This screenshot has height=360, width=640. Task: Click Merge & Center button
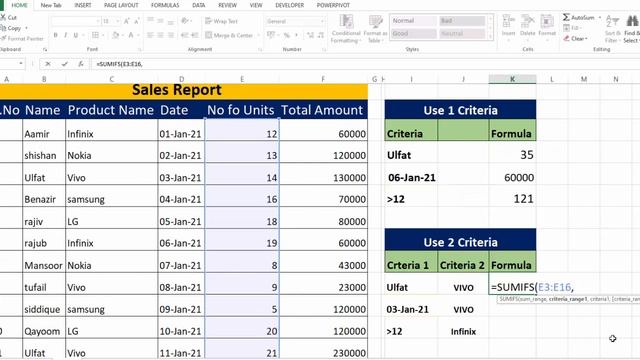pos(229,35)
